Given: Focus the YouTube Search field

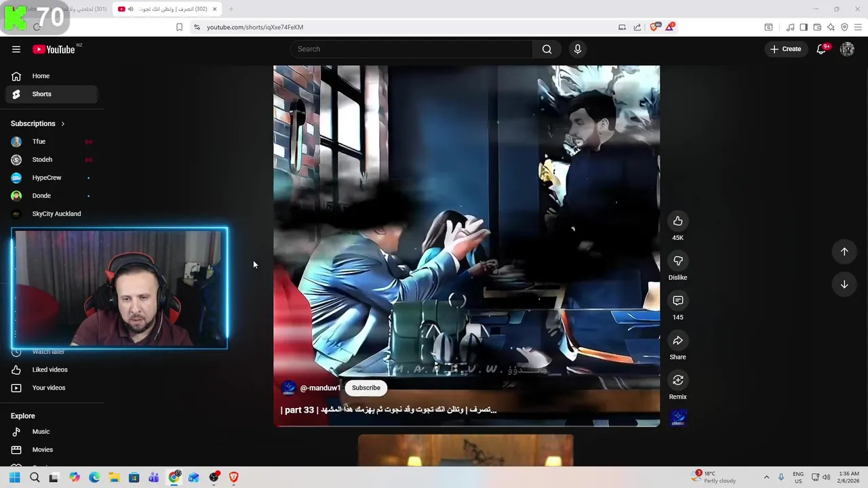Looking at the screenshot, I should (412, 49).
